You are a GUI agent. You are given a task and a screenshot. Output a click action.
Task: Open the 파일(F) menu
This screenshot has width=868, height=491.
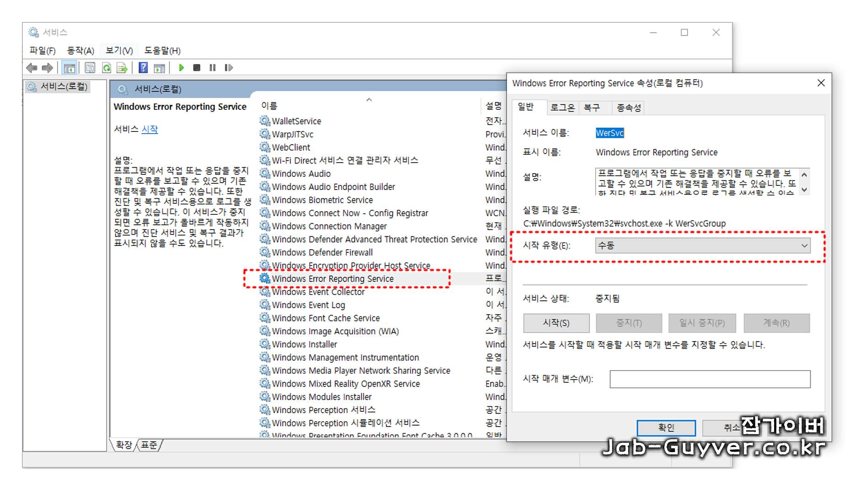tap(43, 50)
